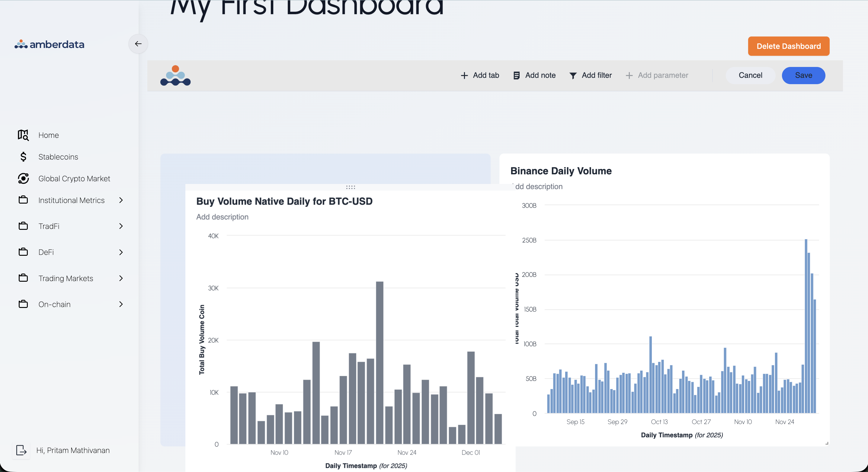Expand the Institutional Metrics chevron
Viewport: 868px width, 472px height.
pos(121,200)
